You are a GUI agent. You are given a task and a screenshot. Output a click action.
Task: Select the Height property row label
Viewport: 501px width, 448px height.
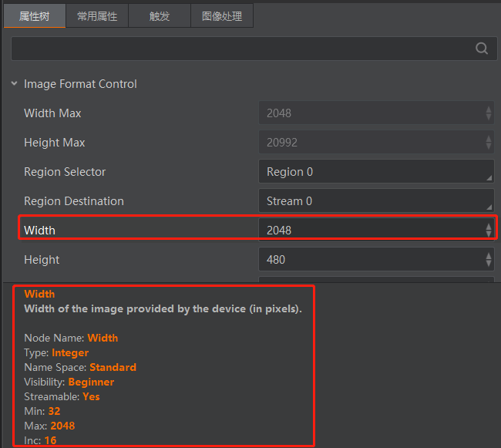(42, 259)
